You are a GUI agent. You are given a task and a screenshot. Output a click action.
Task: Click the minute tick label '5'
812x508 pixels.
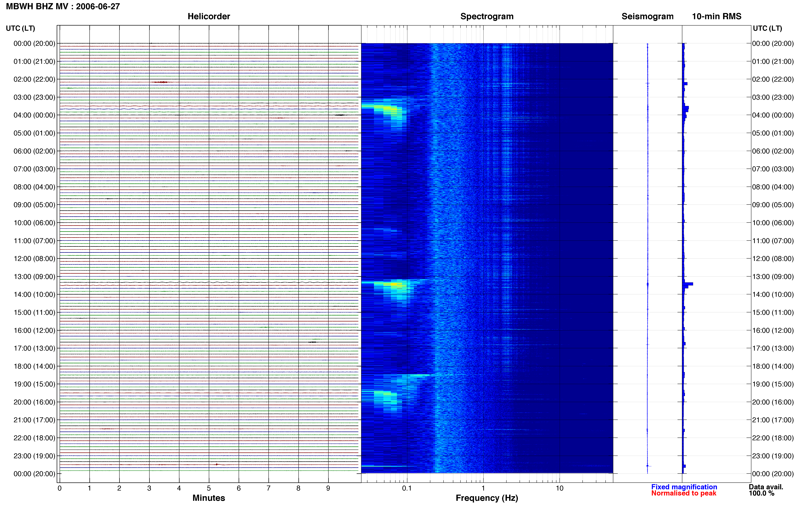[209, 488]
